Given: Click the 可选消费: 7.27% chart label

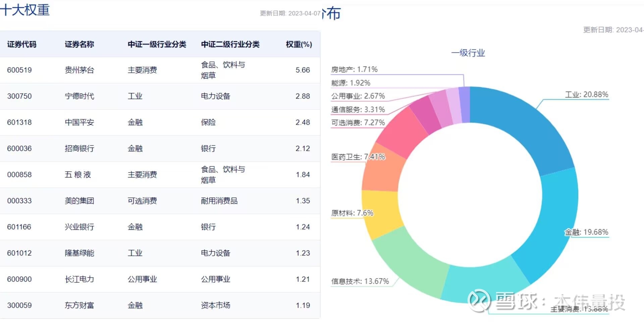Looking at the screenshot, I should [x=358, y=123].
